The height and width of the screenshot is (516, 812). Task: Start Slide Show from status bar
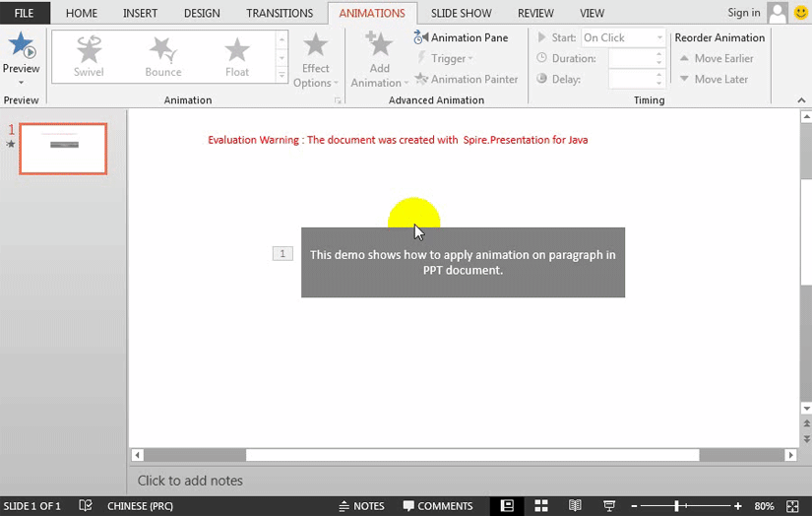[x=609, y=505]
